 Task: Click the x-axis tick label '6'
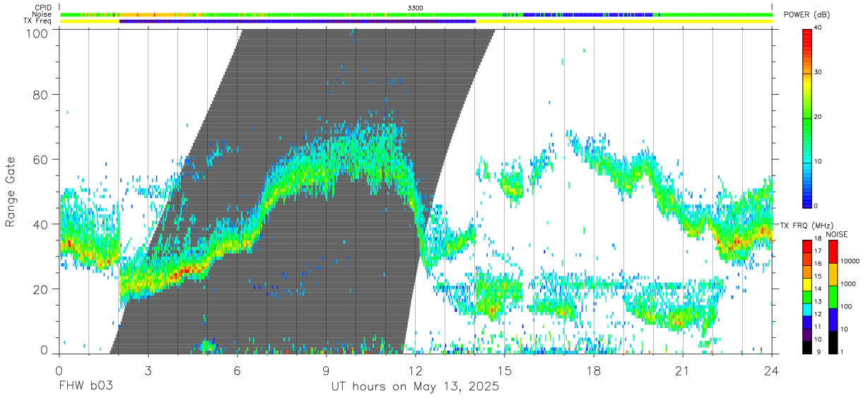click(x=237, y=369)
